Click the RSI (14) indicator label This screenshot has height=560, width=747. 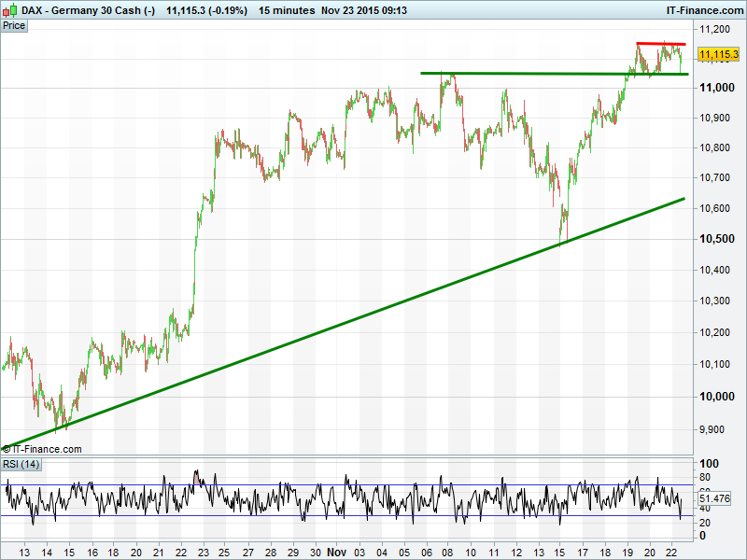click(x=21, y=464)
